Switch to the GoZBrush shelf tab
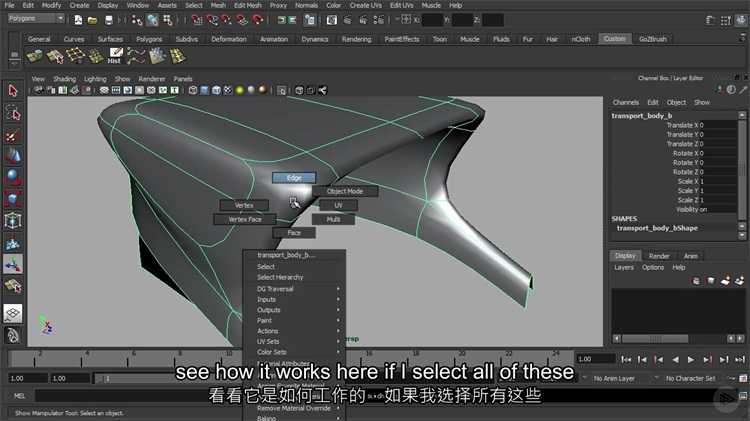Screen dimensions: 750x421 point(652,39)
